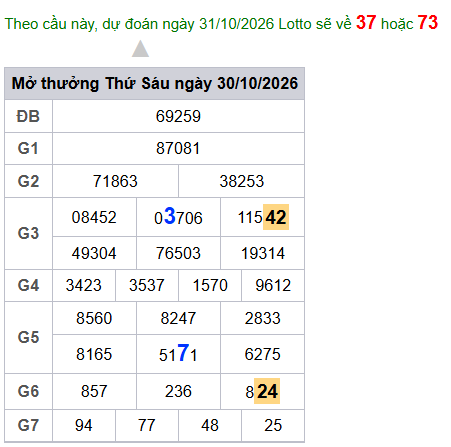This screenshot has height=447, width=451.
Task: Click the G5 row label
Action: point(28,337)
